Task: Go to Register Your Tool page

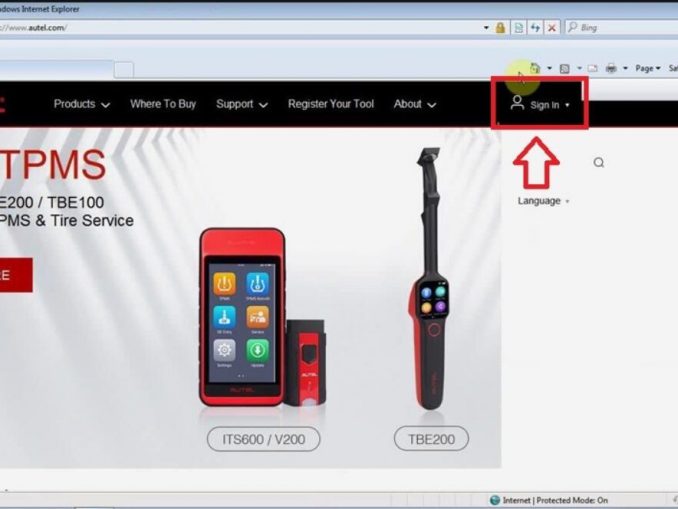Action: click(331, 104)
